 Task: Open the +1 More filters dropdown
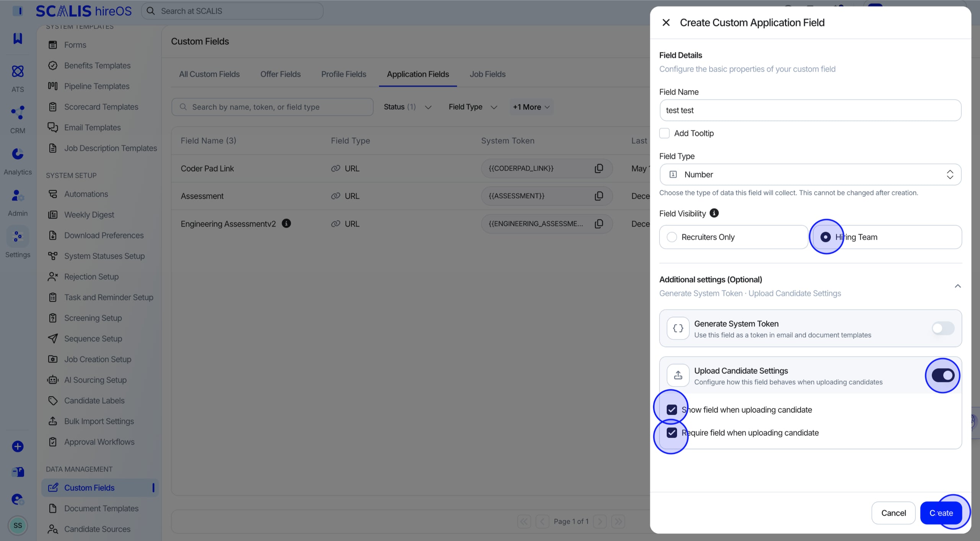pyautogui.click(x=531, y=107)
